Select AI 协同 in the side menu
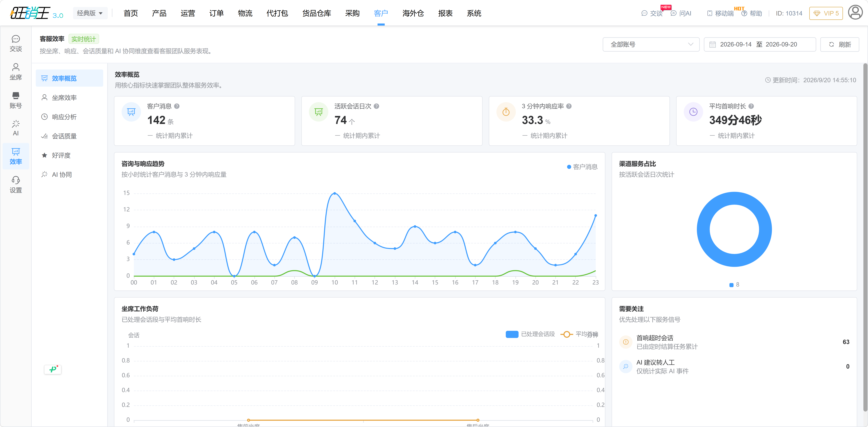This screenshot has width=868, height=427. click(x=69, y=175)
